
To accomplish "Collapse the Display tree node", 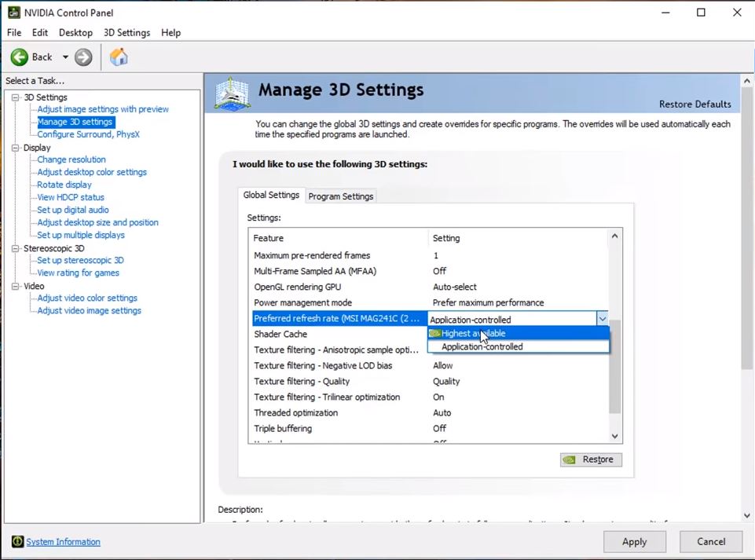I will tap(15, 148).
